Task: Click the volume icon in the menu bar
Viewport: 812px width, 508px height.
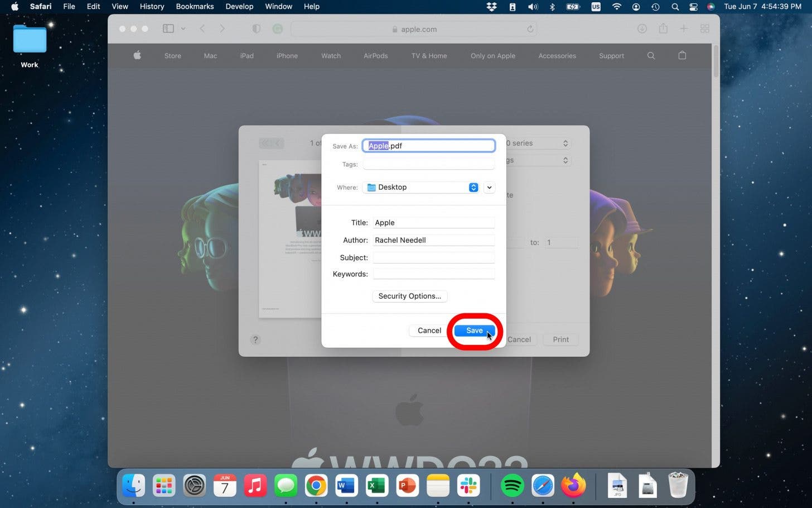Action: [x=533, y=7]
